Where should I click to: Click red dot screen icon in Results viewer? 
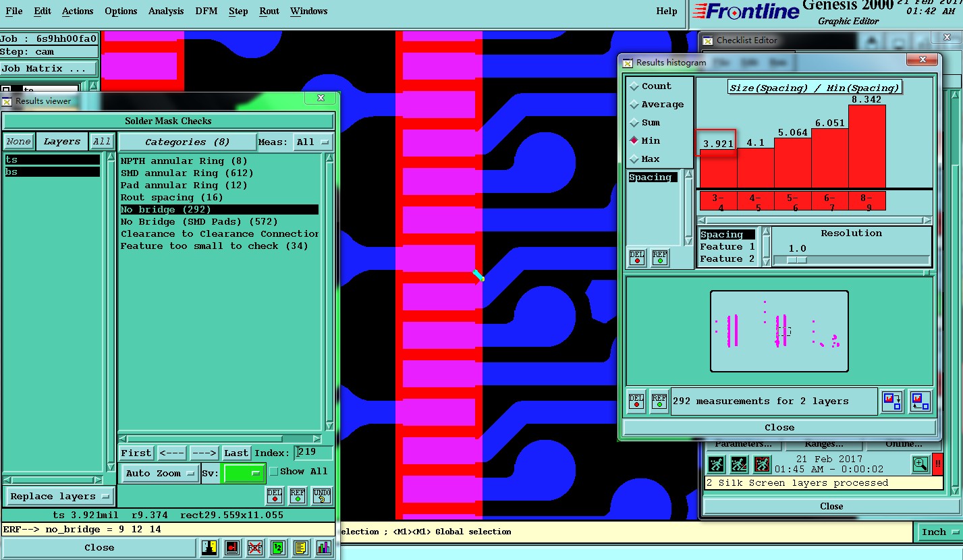click(233, 547)
